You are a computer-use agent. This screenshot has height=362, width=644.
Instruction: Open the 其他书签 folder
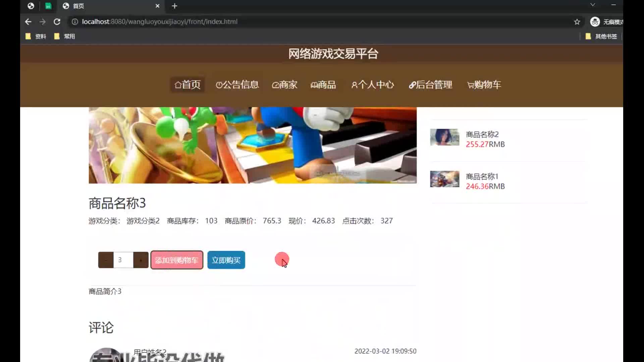[601, 36]
